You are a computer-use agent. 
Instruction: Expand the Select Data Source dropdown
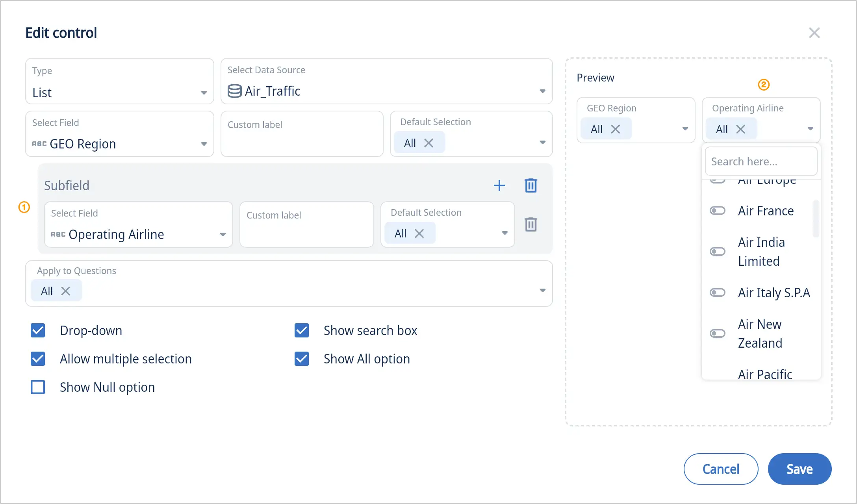[542, 91]
